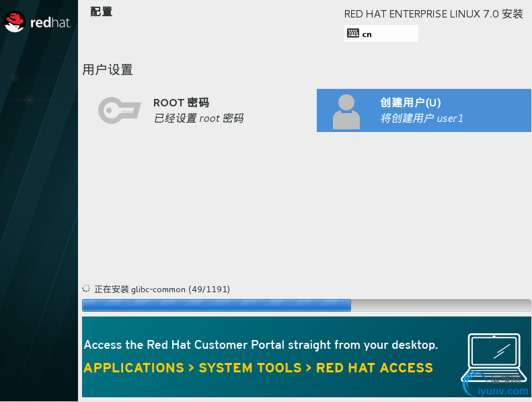Click the 用户设置 section heading
532x402 pixels.
108,69
